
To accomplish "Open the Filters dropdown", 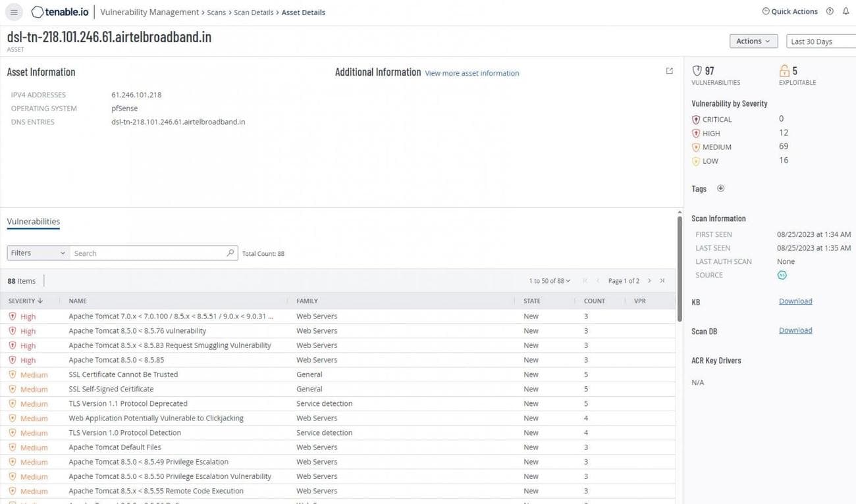I will click(x=37, y=253).
